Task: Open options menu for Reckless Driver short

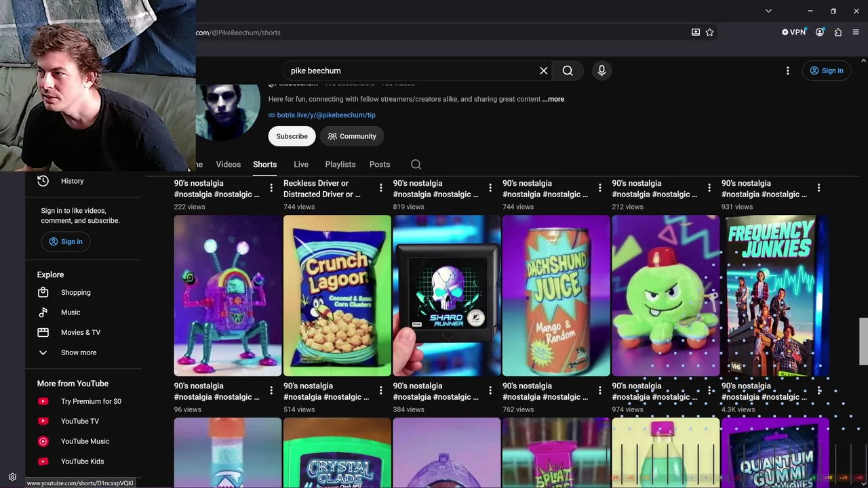Action: tap(380, 188)
